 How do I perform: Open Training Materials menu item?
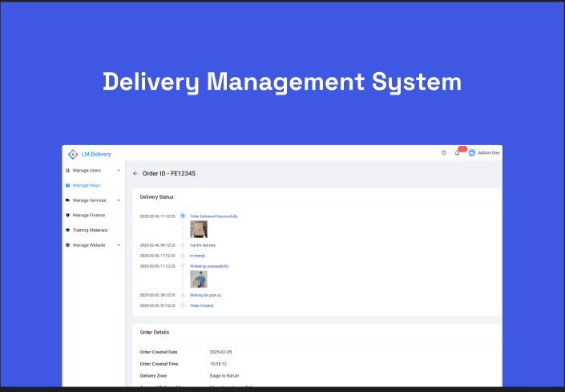click(x=90, y=230)
